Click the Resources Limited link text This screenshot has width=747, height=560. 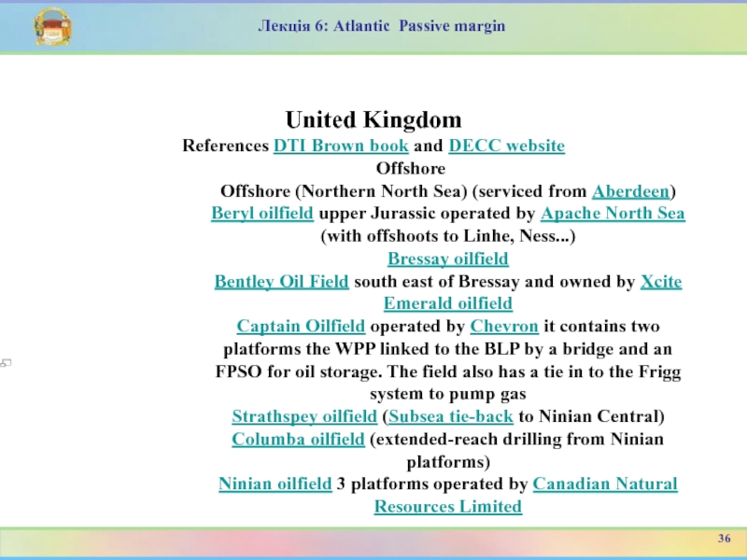(x=448, y=506)
